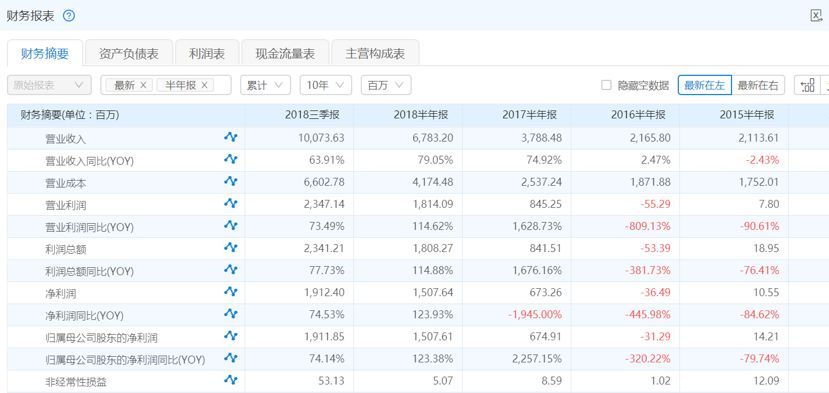Click the red value -320.22%

pyautogui.click(x=648, y=359)
